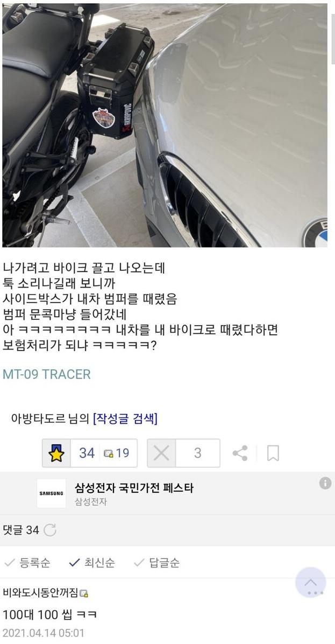Bookmark this post with the bookmark icon
The image size is (335, 644).
[273, 453]
